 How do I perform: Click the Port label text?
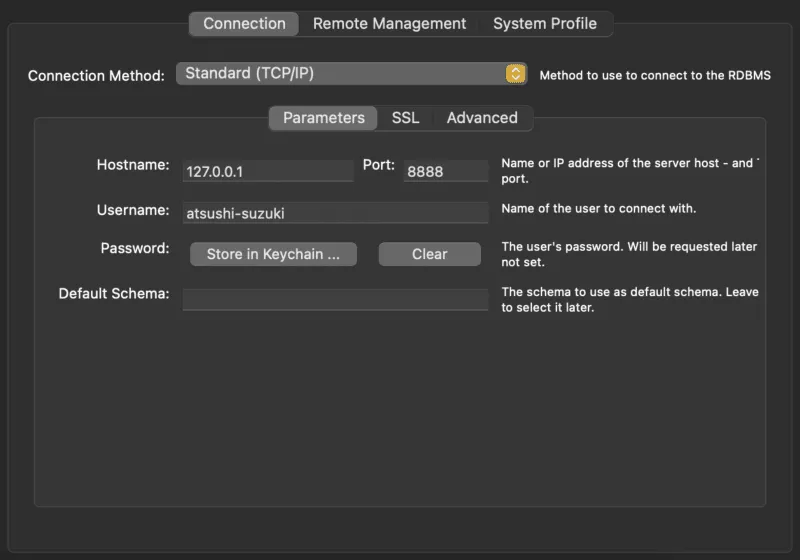click(x=379, y=165)
